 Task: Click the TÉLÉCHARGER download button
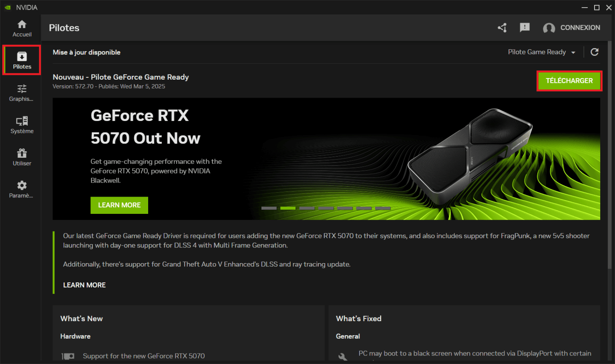569,81
